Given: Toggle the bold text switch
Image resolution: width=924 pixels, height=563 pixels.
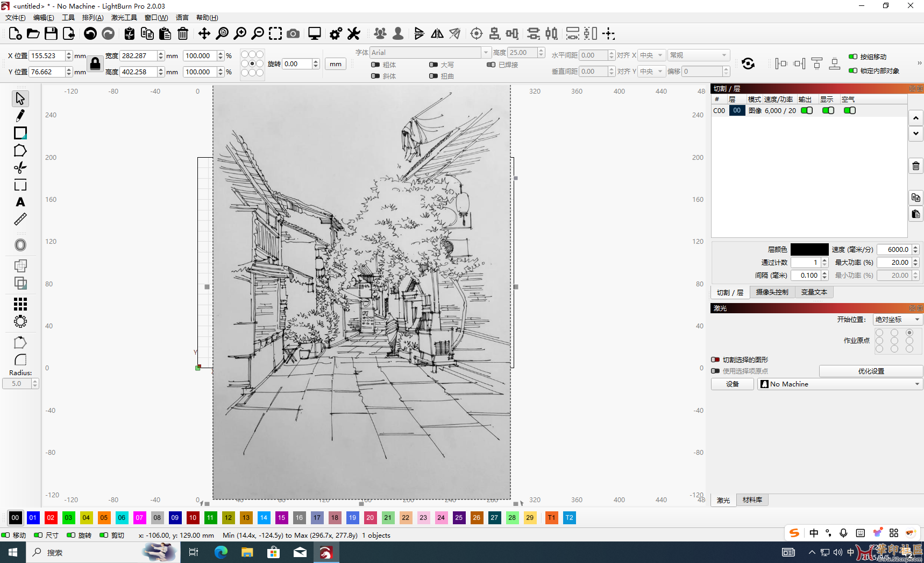Looking at the screenshot, I should pyautogui.click(x=375, y=65).
